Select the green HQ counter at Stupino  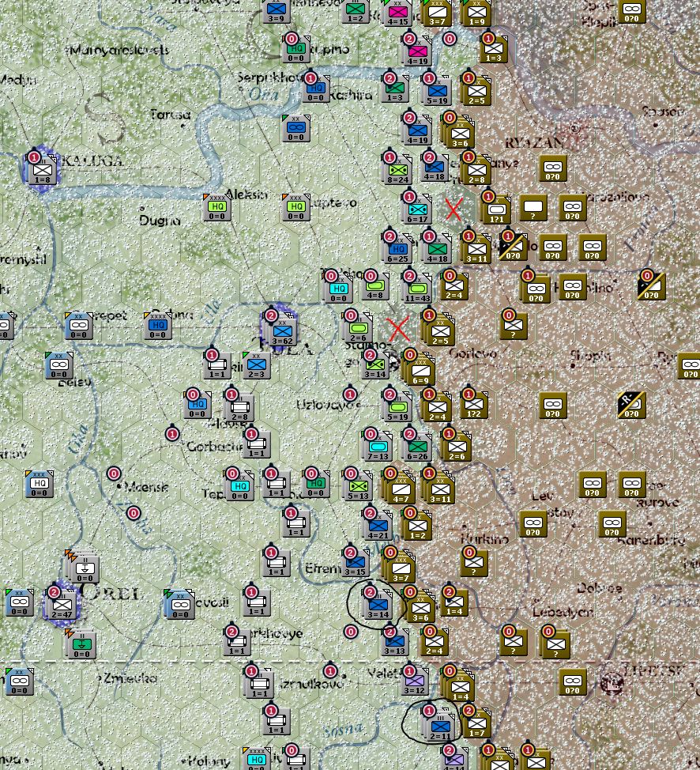(296, 49)
